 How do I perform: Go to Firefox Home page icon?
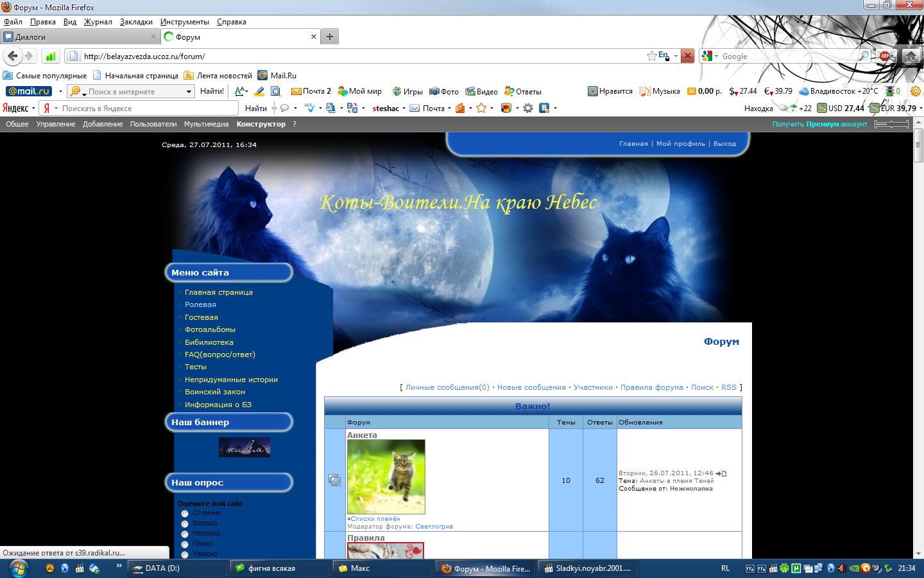[x=911, y=56]
